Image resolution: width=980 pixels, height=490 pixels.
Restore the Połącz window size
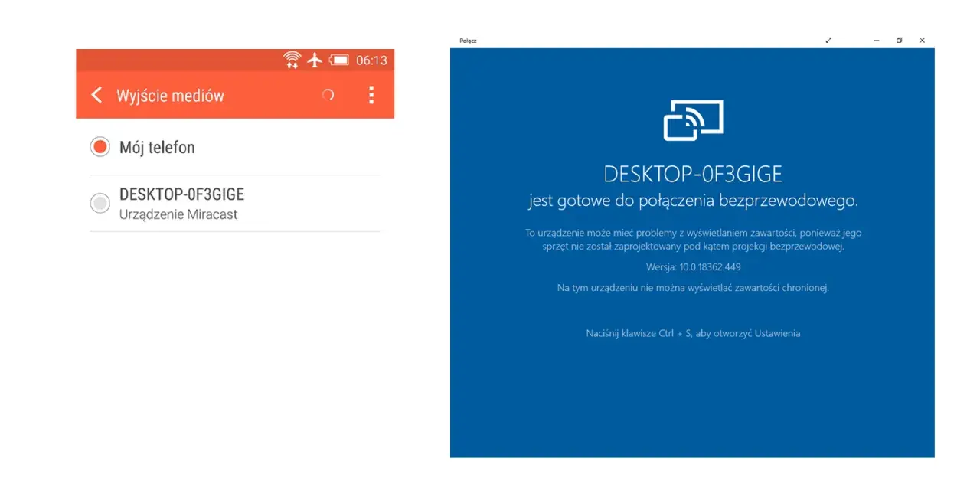tap(899, 41)
